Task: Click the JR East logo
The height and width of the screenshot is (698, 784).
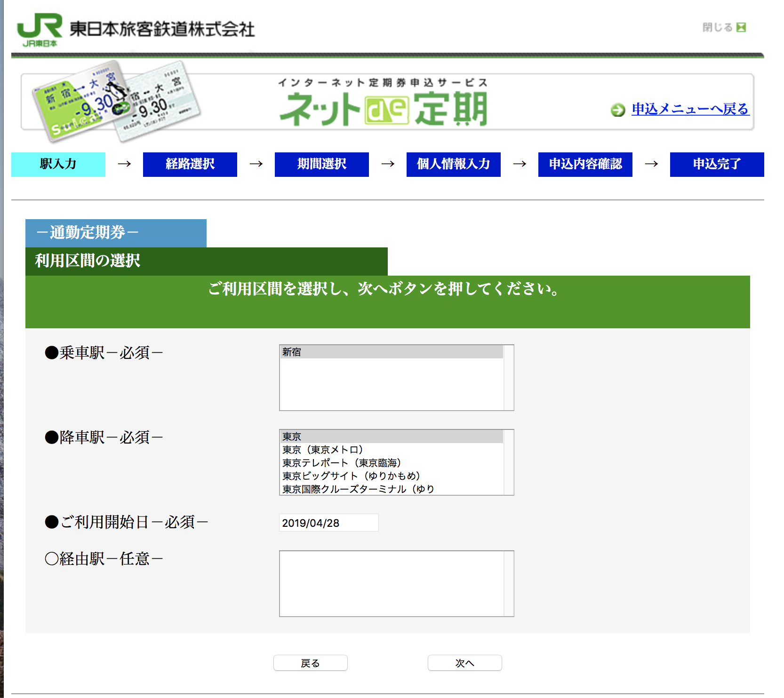Action: click(x=40, y=30)
